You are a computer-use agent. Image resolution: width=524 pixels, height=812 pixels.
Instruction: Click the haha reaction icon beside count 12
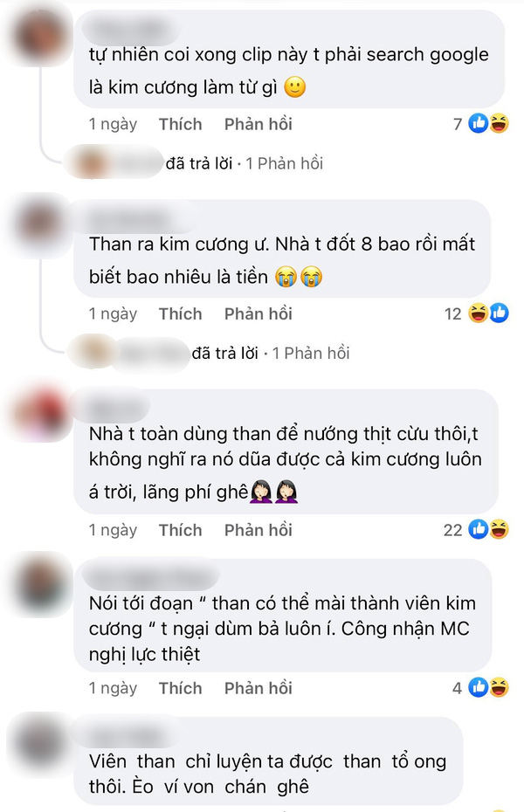478,313
